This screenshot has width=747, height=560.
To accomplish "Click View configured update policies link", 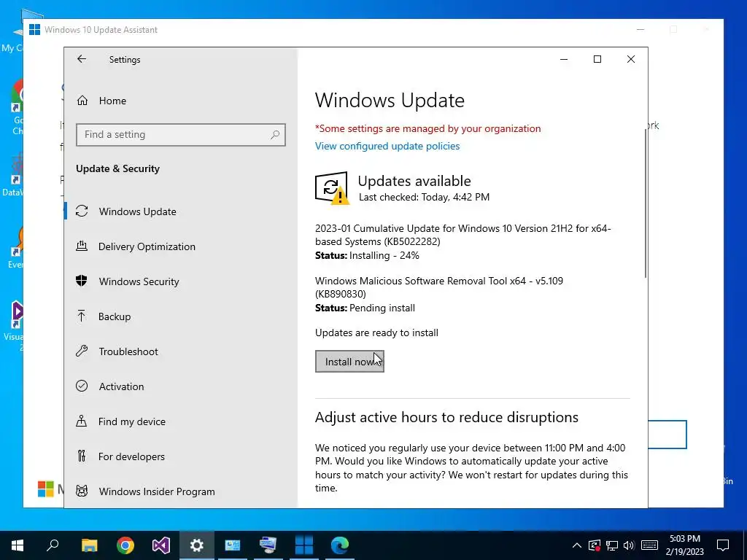I will [387, 146].
